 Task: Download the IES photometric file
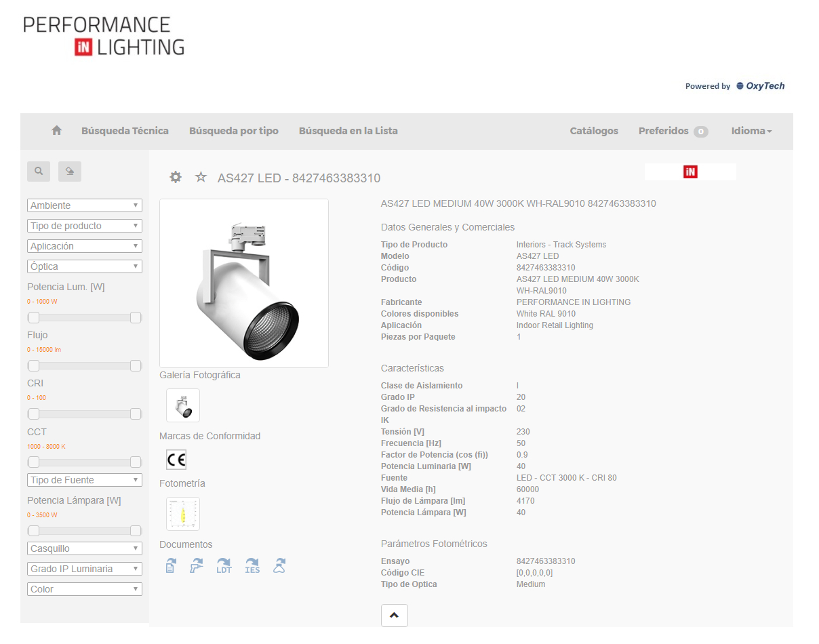[252, 566]
